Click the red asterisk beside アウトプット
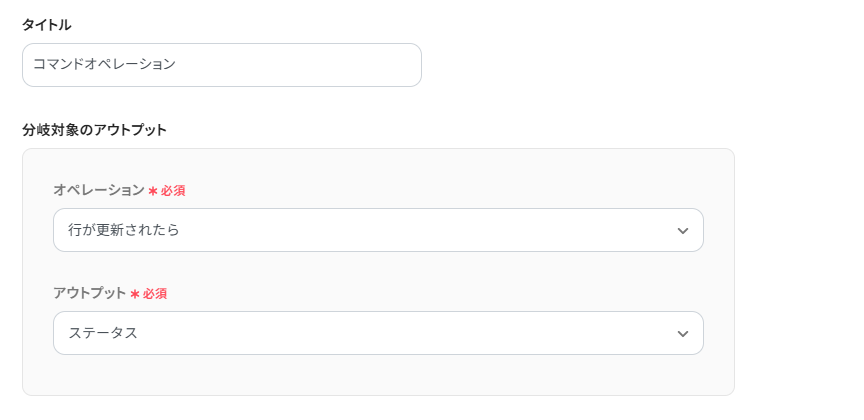This screenshot has height=420, width=864. click(135, 294)
